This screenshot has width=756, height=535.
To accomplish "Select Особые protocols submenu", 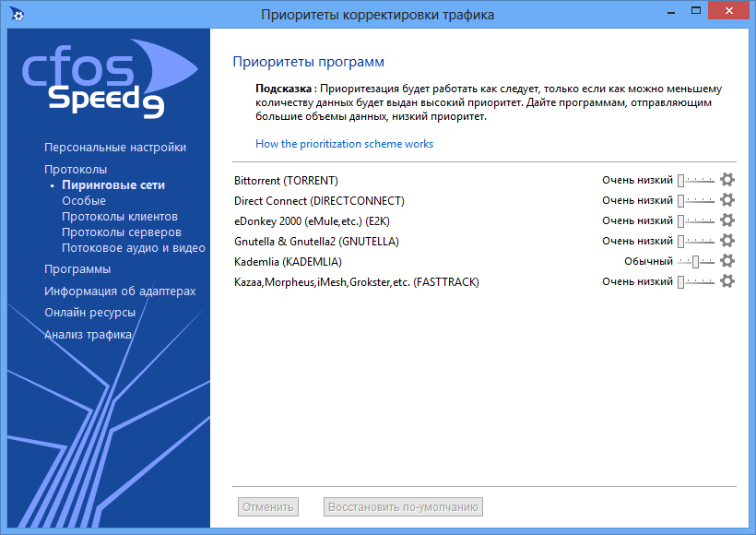I will click(x=84, y=201).
